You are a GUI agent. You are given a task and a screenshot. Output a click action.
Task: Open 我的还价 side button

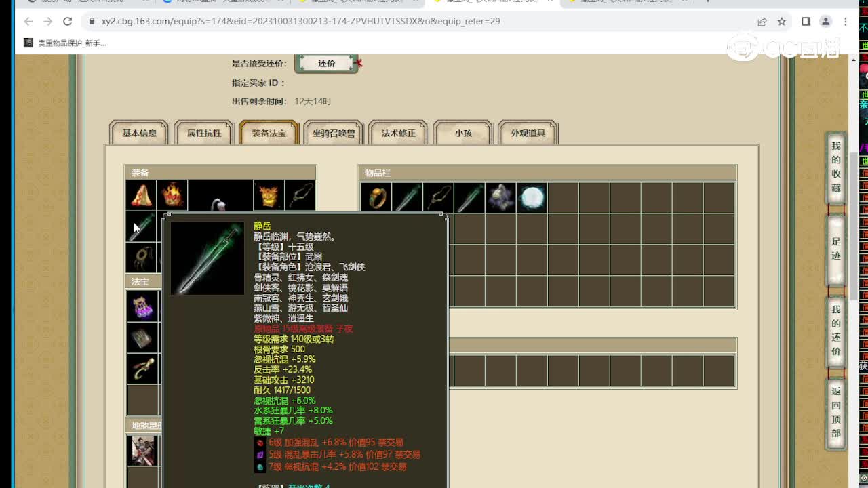(835, 331)
